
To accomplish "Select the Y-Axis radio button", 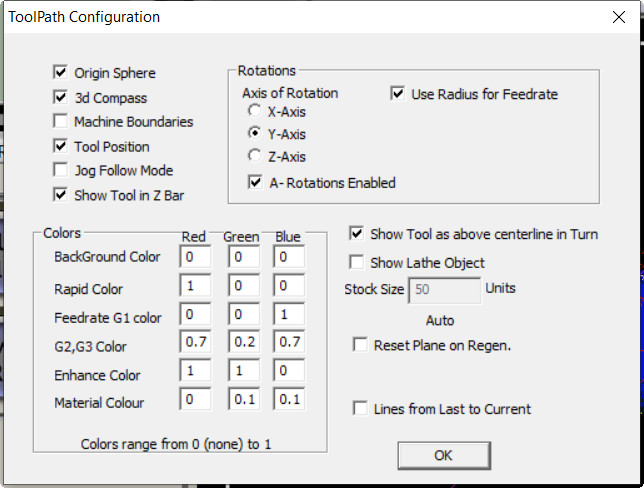I will click(x=255, y=134).
